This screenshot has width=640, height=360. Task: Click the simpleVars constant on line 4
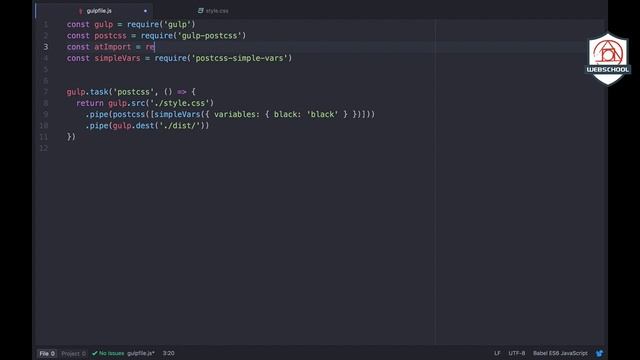coord(117,58)
